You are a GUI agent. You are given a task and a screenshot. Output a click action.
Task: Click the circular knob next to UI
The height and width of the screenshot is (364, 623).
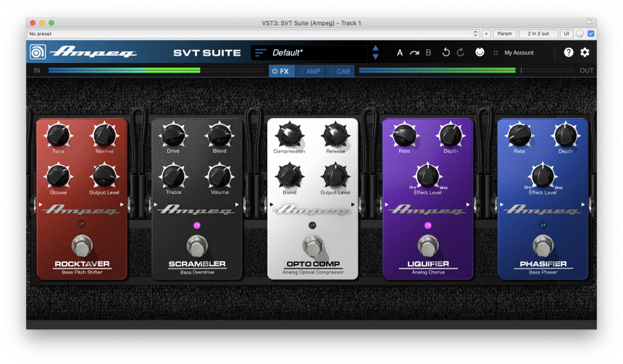point(580,34)
